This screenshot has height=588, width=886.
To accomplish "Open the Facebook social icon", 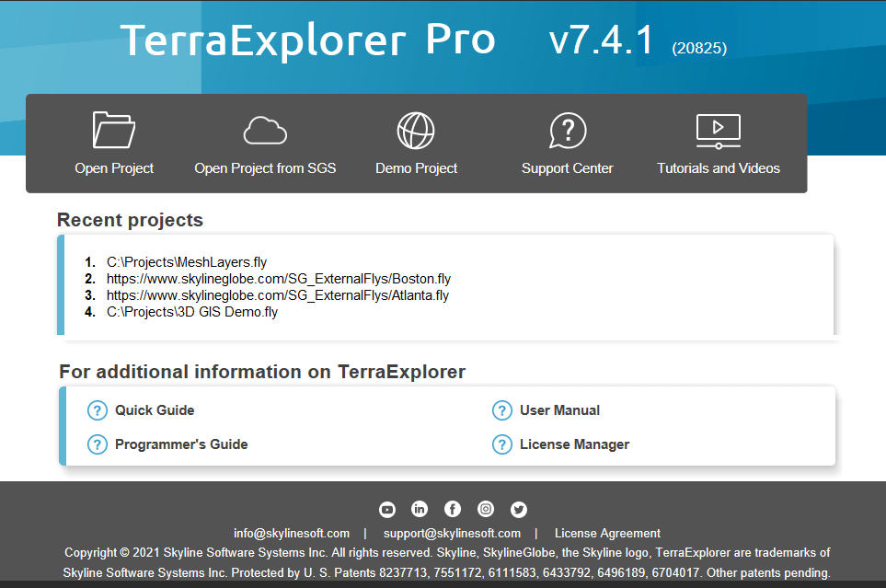I will pos(453,510).
